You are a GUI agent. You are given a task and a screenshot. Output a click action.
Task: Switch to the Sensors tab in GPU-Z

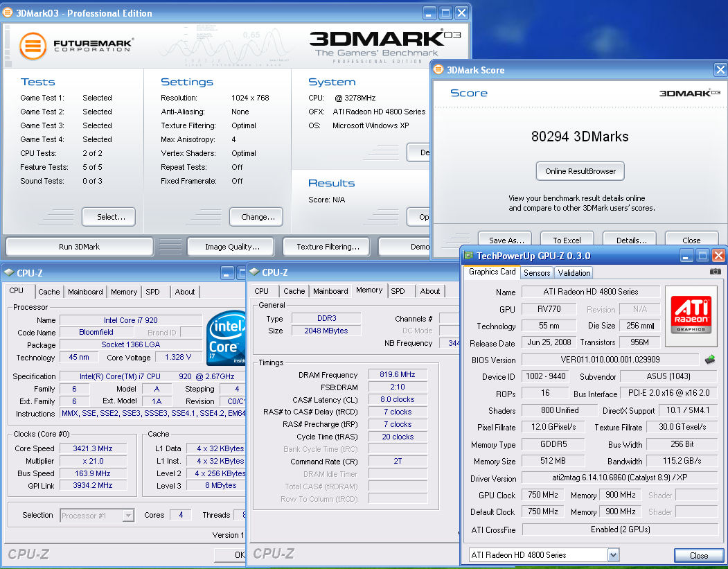pos(537,272)
